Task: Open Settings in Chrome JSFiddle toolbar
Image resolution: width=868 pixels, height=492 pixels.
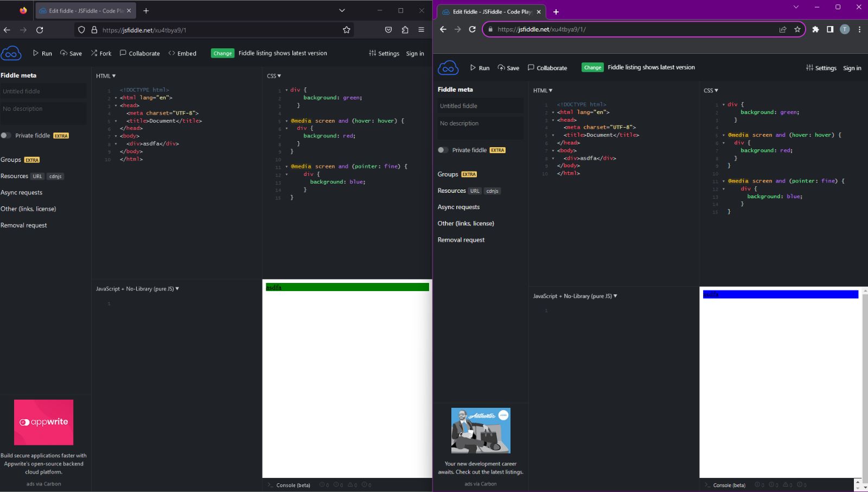Action: [821, 68]
